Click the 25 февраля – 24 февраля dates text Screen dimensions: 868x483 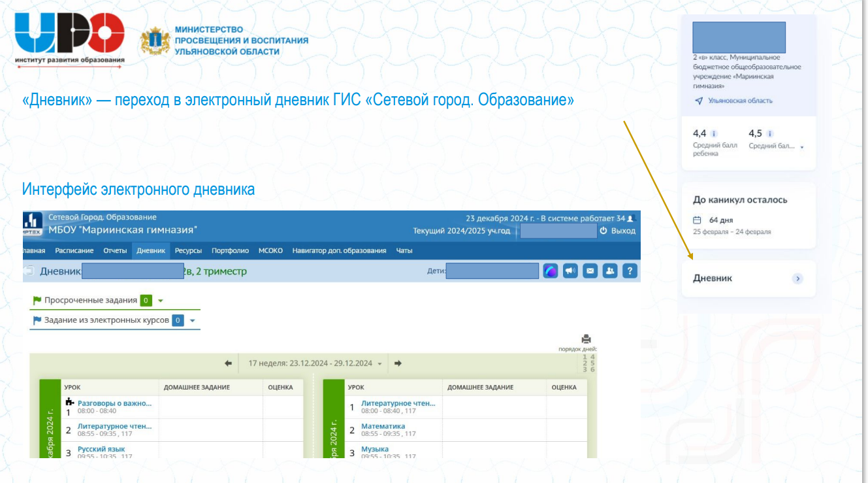tap(732, 232)
